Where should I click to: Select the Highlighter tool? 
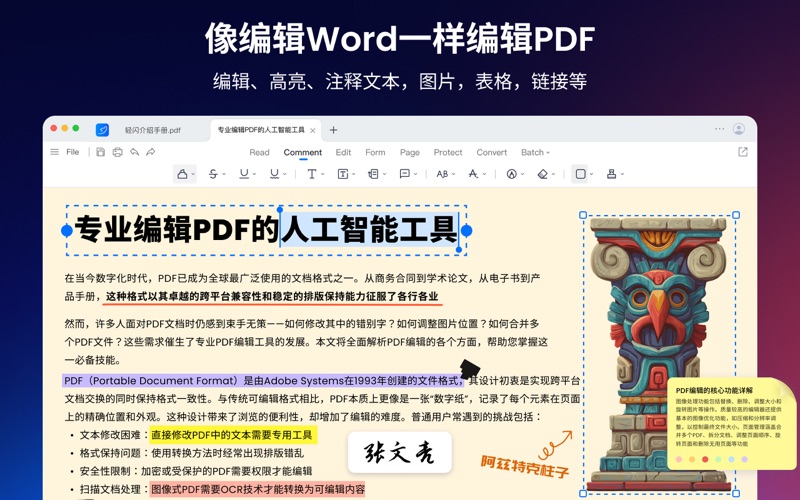(x=182, y=174)
